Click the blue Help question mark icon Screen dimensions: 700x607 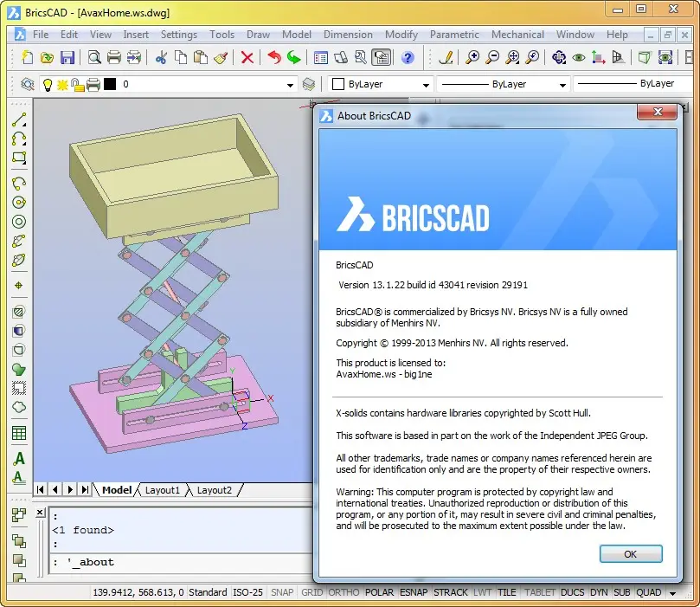click(408, 58)
